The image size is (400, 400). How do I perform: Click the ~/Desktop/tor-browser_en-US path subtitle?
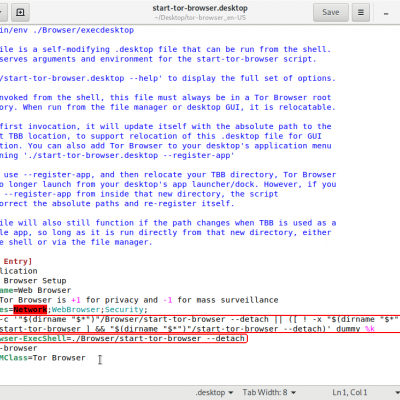(x=200, y=17)
